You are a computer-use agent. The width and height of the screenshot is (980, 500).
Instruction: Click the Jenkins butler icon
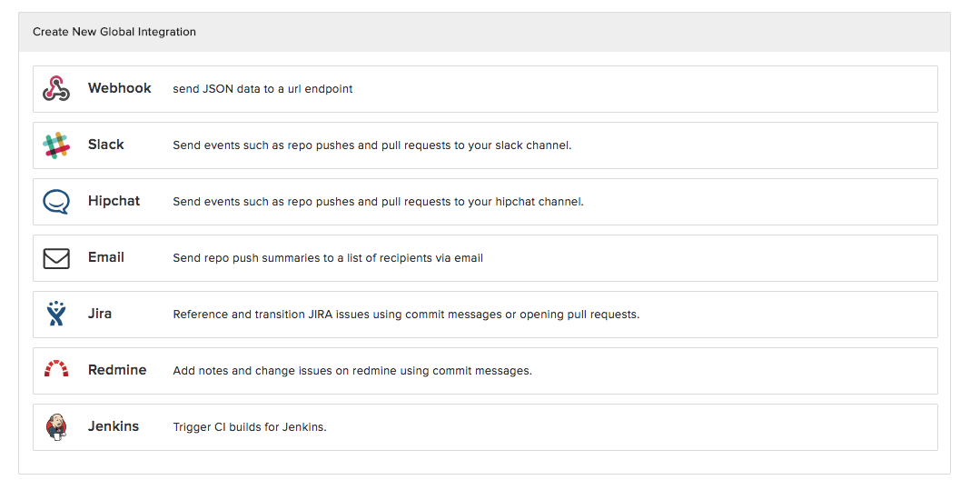point(56,426)
